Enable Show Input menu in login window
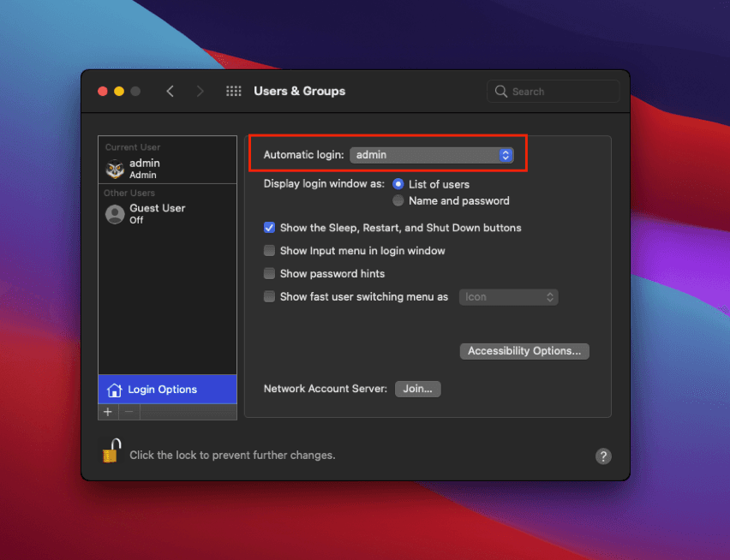 pyautogui.click(x=269, y=251)
